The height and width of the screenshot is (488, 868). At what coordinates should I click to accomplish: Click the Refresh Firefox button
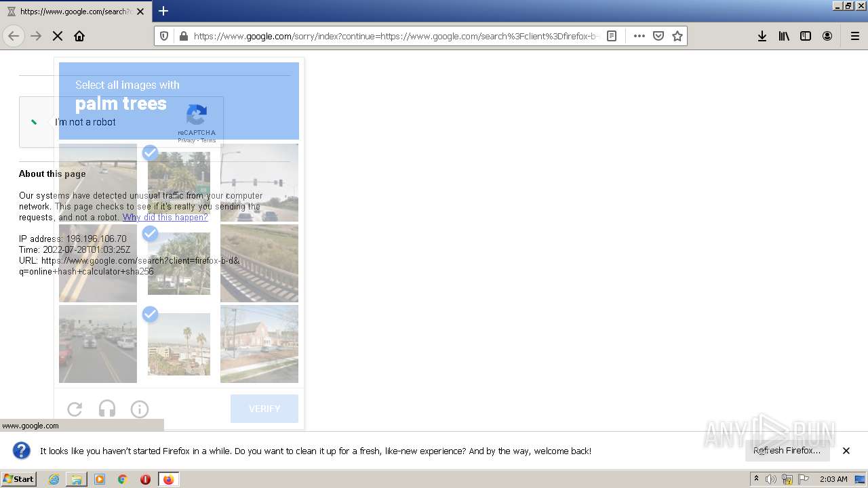click(787, 451)
